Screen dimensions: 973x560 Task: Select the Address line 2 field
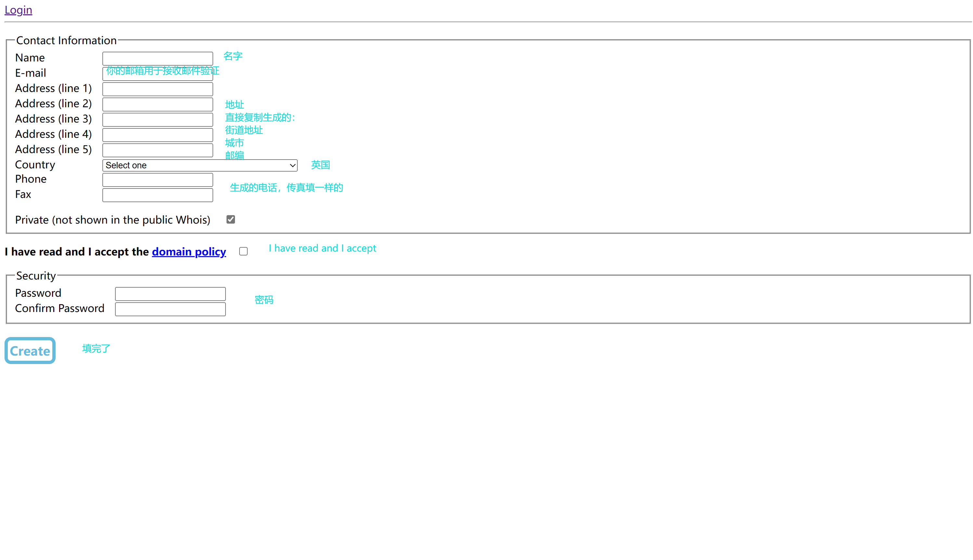click(157, 104)
